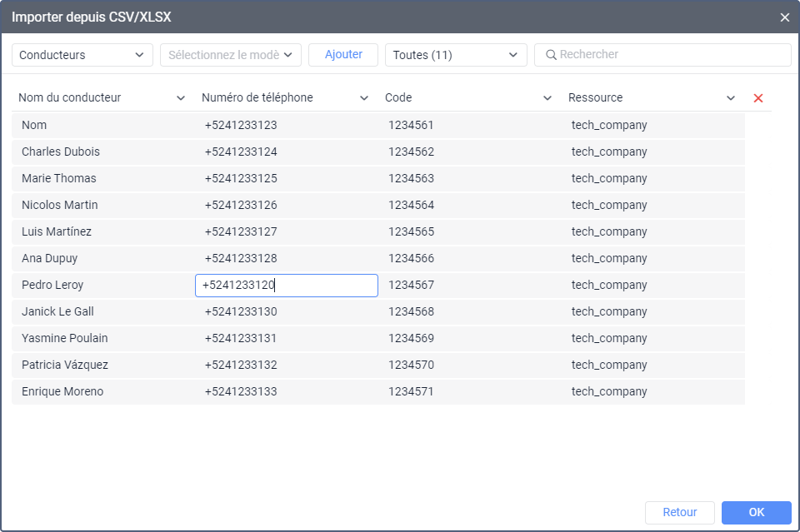800x532 pixels.
Task: Click code cell 1234566
Action: coord(411,258)
